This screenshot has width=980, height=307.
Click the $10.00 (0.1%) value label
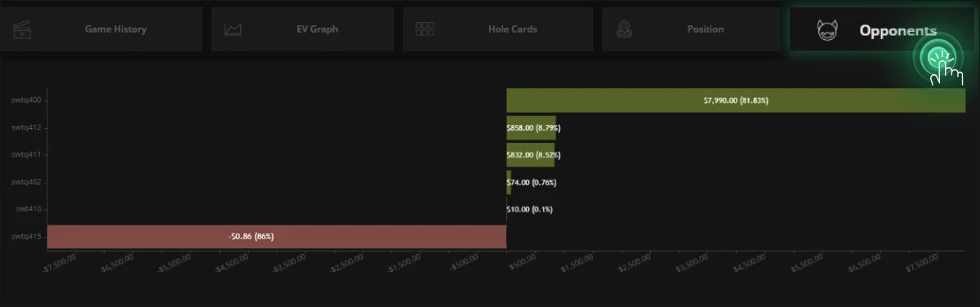pos(529,210)
